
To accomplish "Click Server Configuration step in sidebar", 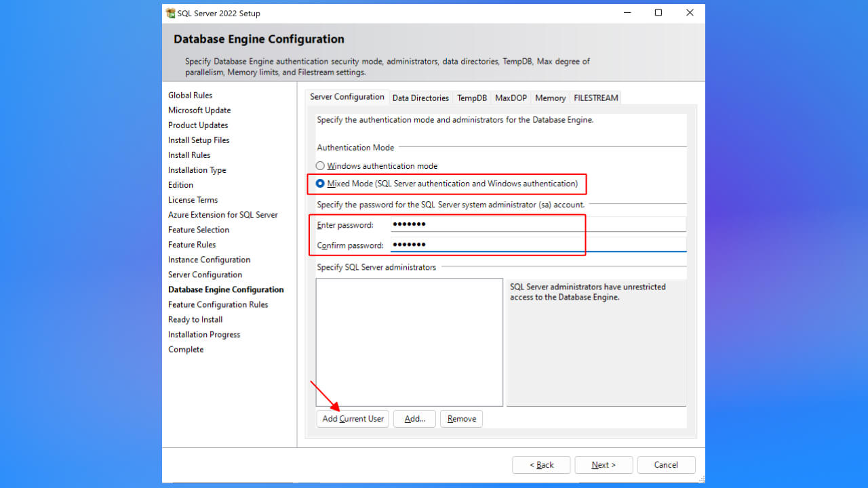I will pos(205,274).
